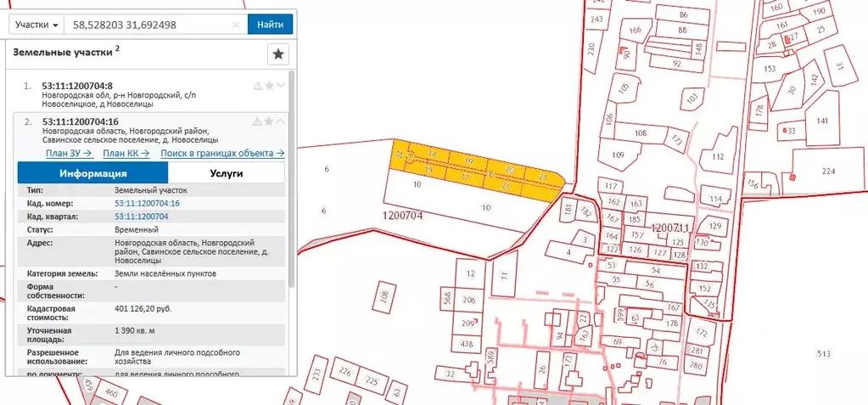The width and height of the screenshot is (868, 405).
Task: Click Поиск в границах объекта link
Action: pos(221,153)
